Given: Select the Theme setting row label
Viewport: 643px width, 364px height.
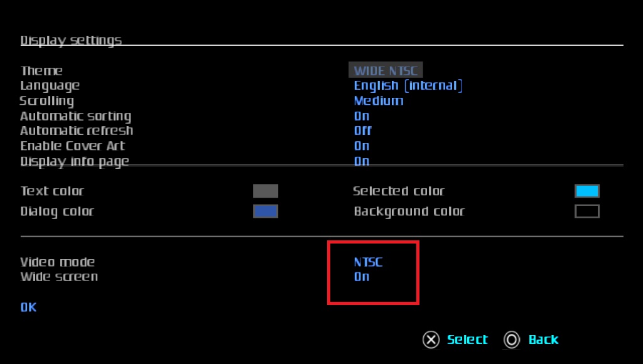Looking at the screenshot, I should (41, 71).
